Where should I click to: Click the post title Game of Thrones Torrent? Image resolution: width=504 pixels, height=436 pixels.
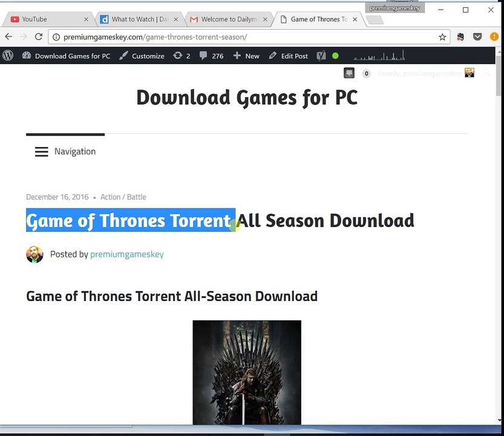(x=128, y=221)
